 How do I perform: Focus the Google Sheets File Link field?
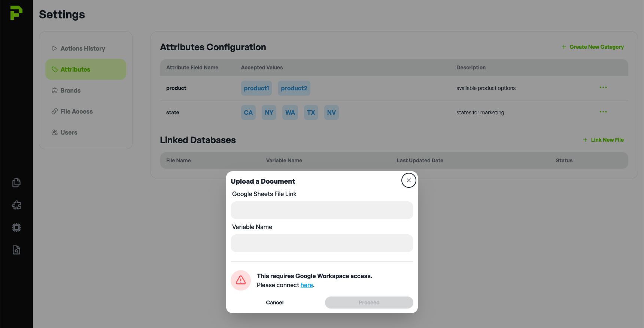coord(322,210)
